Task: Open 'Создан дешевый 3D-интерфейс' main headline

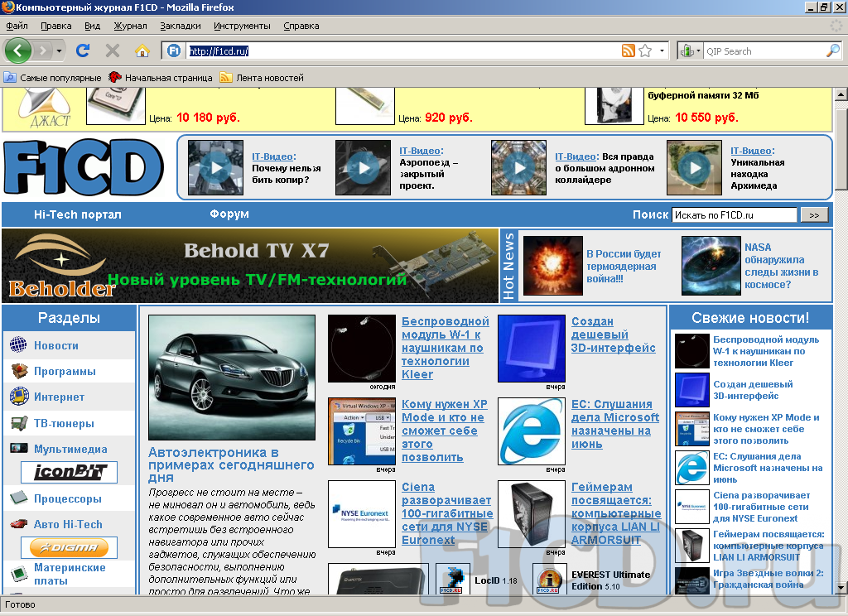Action: [x=614, y=334]
